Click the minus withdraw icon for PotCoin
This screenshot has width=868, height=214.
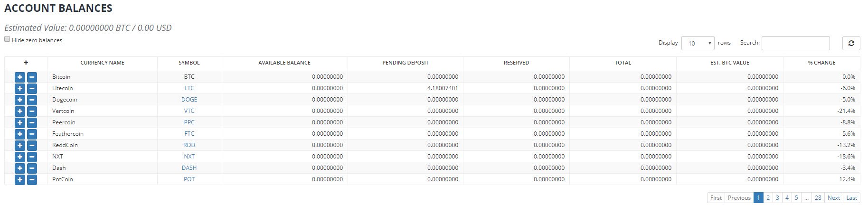coord(32,179)
